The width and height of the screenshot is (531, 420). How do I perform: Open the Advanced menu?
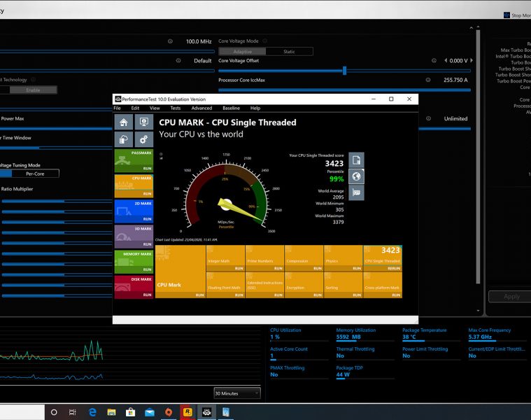201,108
